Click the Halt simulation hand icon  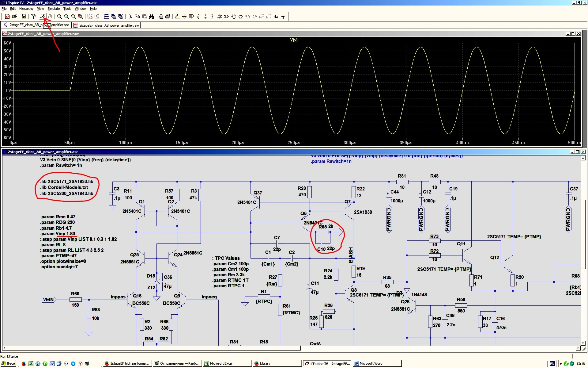coord(50,16)
